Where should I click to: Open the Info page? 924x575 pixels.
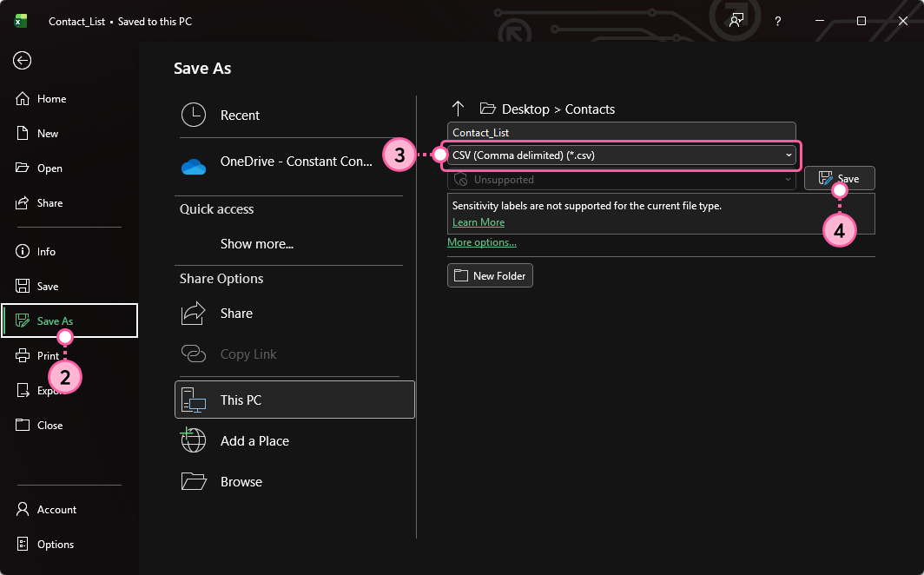(46, 251)
